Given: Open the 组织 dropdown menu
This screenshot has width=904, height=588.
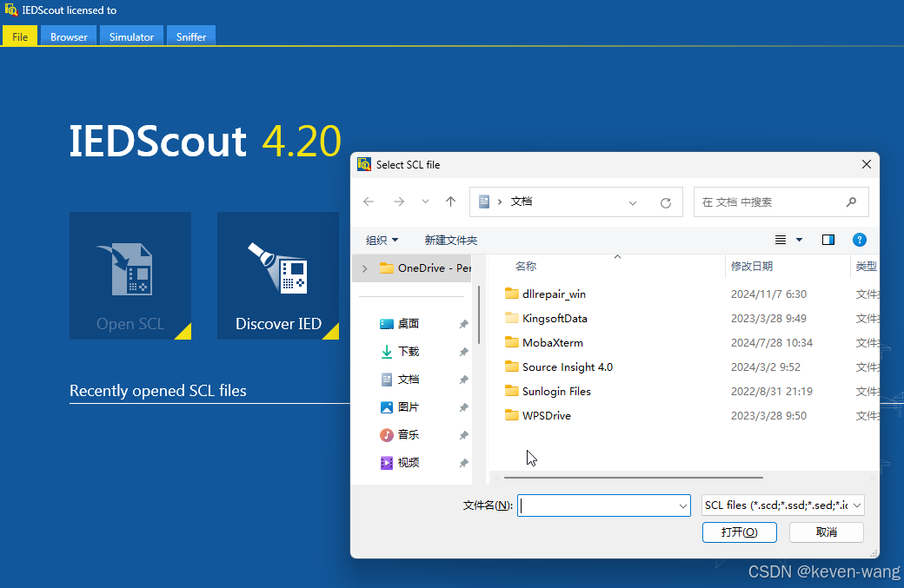Looking at the screenshot, I should 382,241.
